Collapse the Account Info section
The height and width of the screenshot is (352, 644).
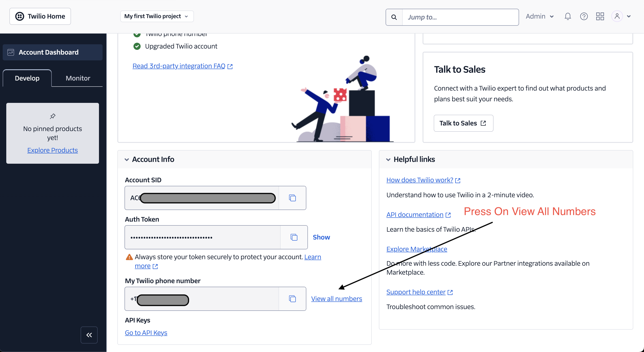coord(127,159)
